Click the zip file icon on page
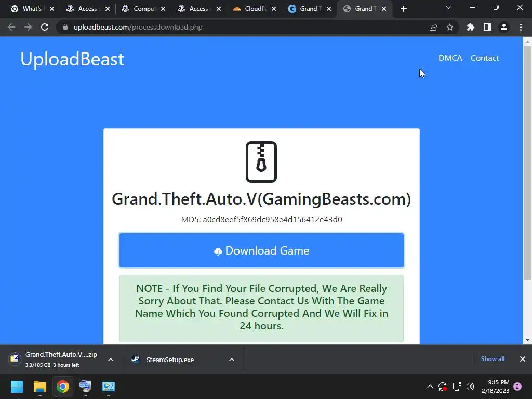This screenshot has width=532, height=399. pyautogui.click(x=261, y=162)
